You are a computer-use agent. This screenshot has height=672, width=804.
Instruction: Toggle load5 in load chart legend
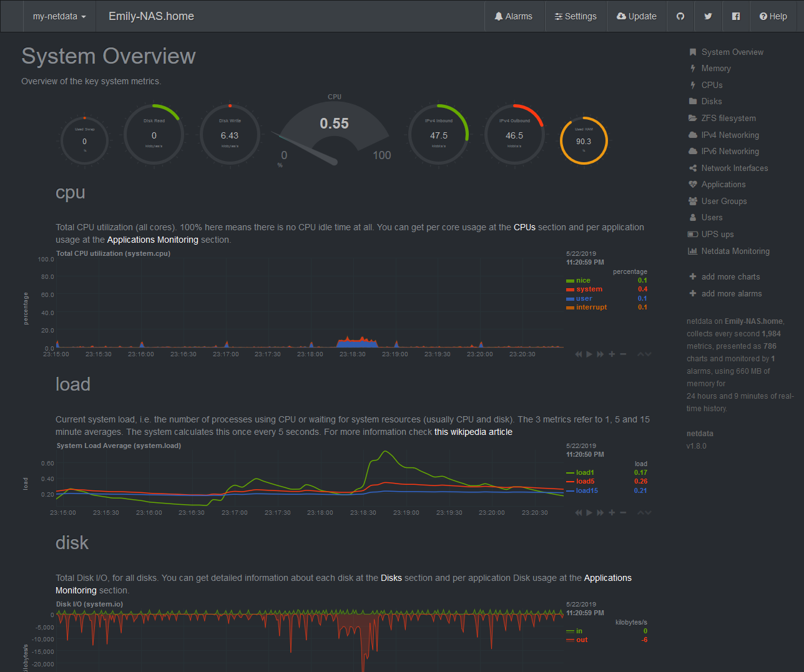click(585, 482)
